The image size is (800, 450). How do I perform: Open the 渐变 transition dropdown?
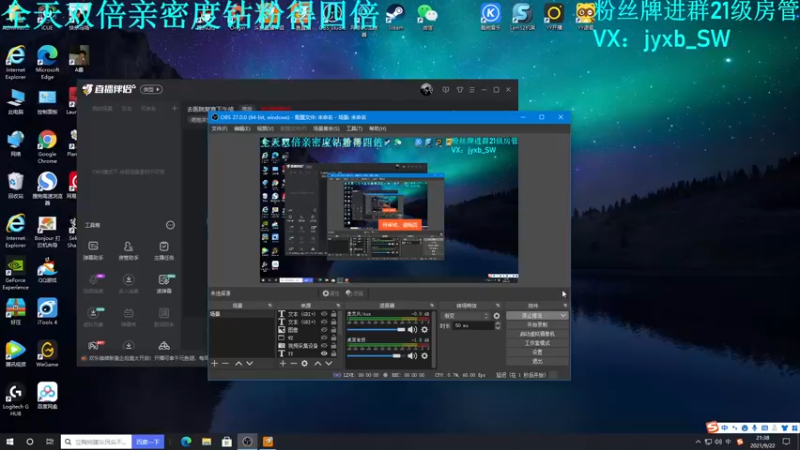[465, 316]
